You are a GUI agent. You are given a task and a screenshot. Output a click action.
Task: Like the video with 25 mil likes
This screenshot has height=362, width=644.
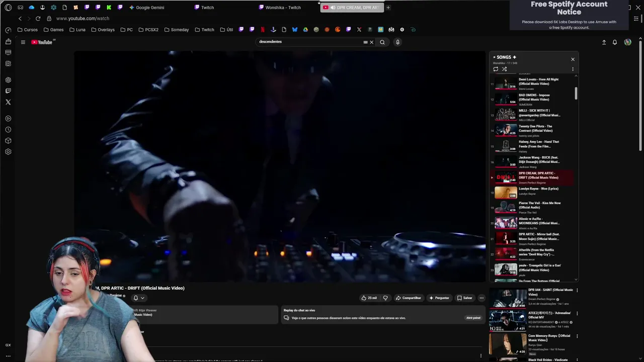[369, 298]
